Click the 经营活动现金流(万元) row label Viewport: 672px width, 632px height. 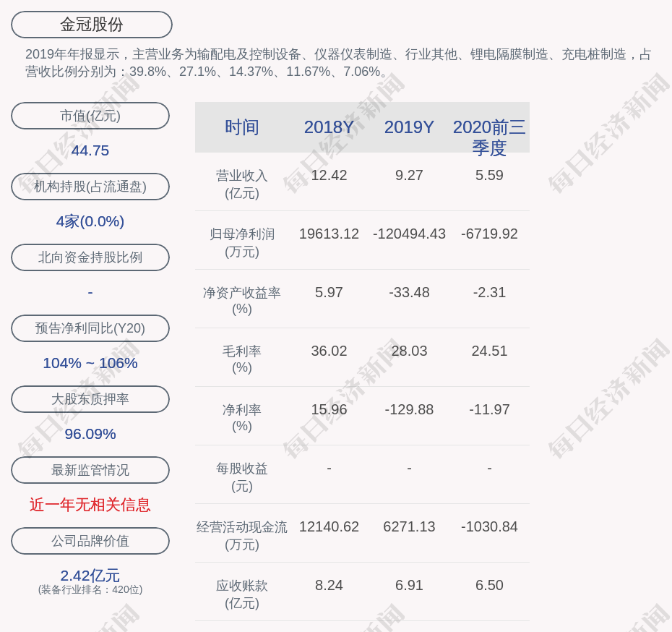coord(242,536)
